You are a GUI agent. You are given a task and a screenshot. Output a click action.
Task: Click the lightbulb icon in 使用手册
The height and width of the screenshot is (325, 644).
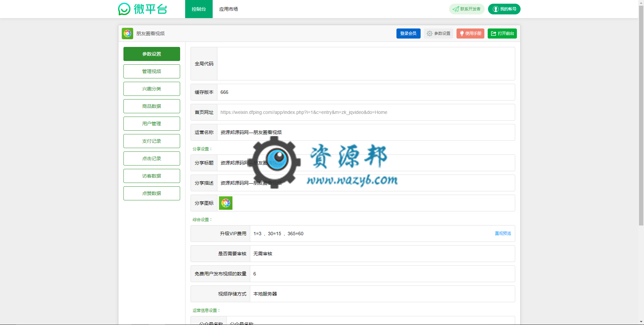tap(462, 34)
